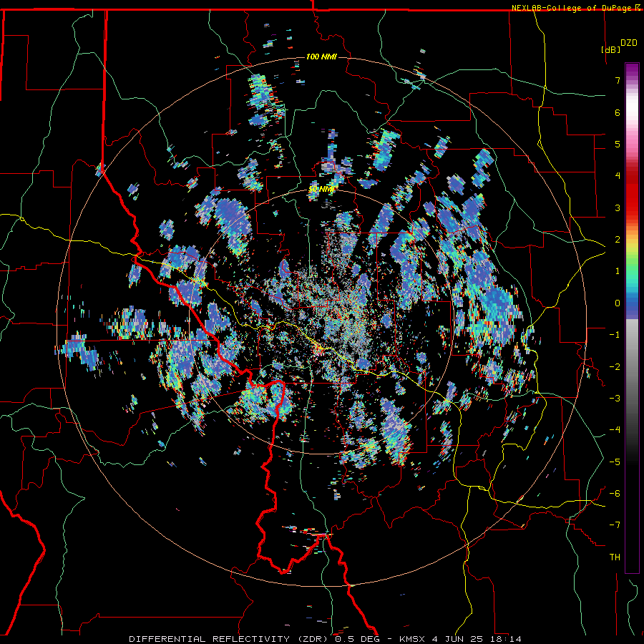
Task: Click the legend label -7
Action: tap(615, 525)
